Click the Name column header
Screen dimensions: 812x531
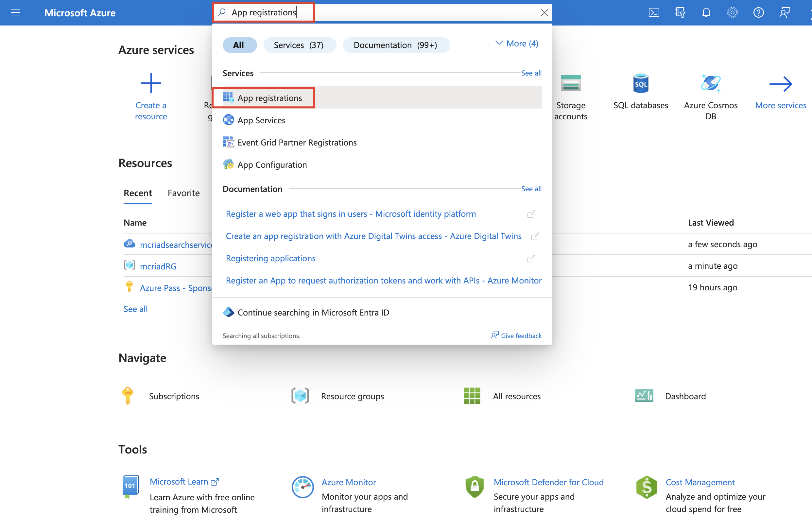135,223
